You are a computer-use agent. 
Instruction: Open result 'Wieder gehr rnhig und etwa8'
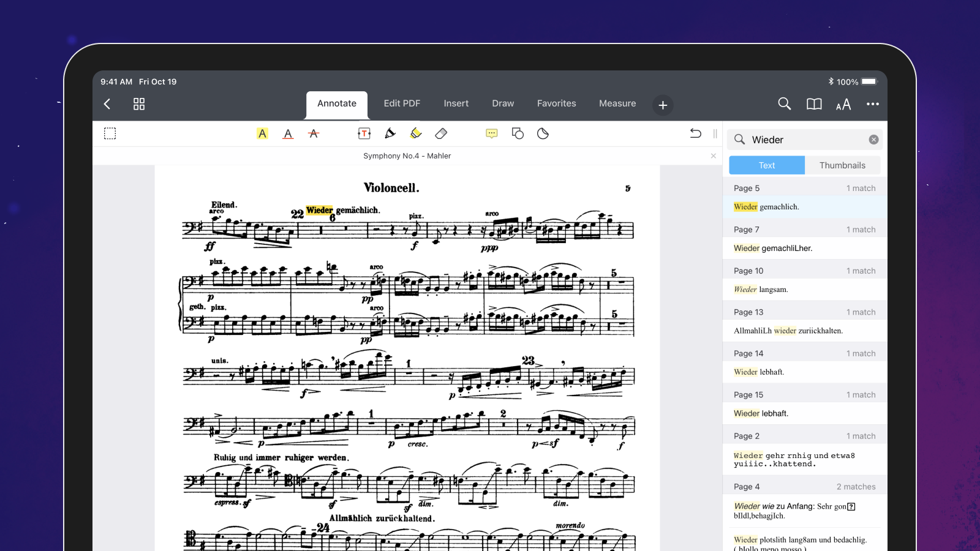pos(805,459)
